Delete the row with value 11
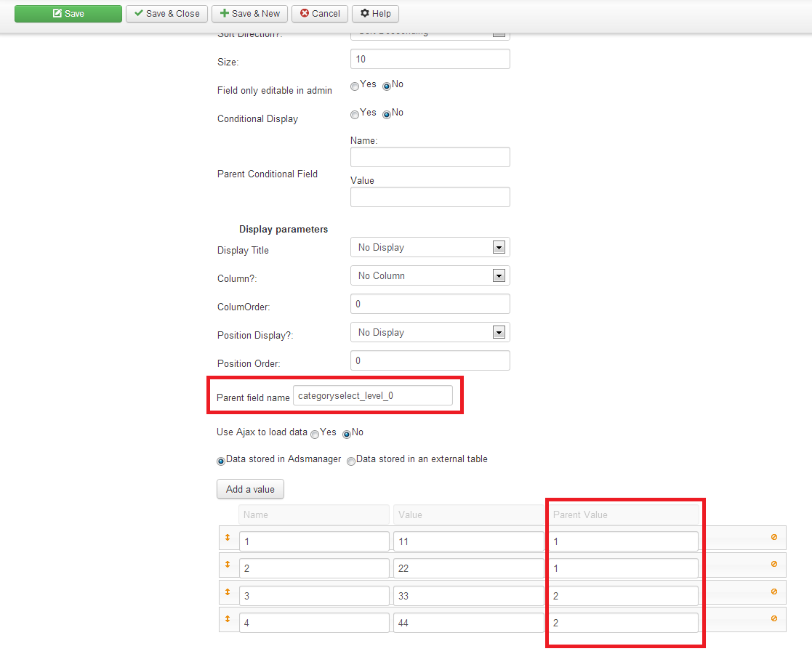The height and width of the screenshot is (654, 812). click(x=773, y=538)
